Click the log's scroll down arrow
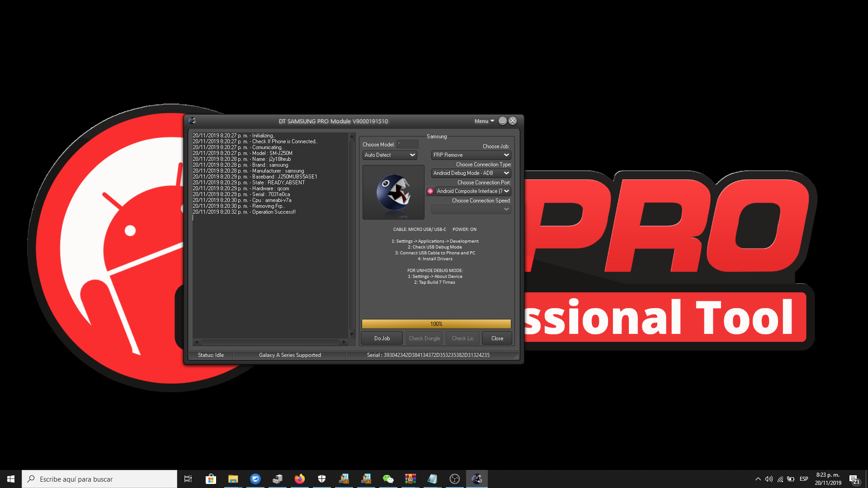The image size is (868, 488). [x=352, y=335]
